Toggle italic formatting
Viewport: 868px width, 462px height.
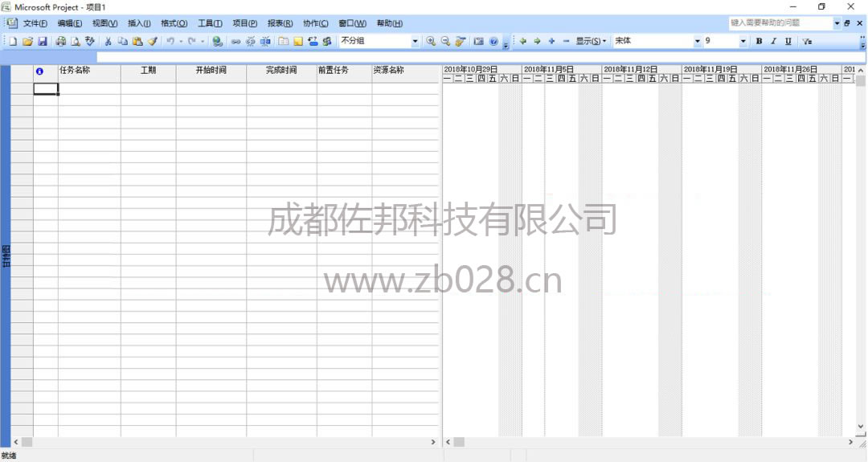click(773, 42)
